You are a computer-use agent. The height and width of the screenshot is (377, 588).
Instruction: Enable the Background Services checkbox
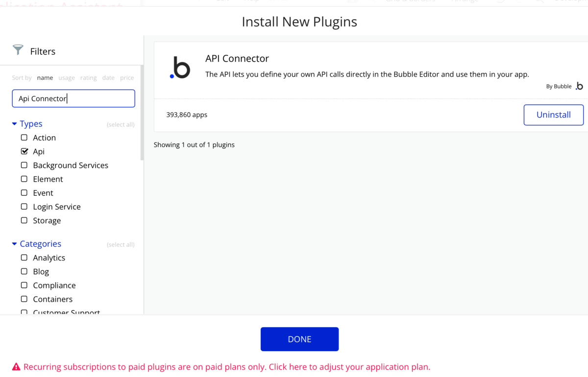click(24, 165)
